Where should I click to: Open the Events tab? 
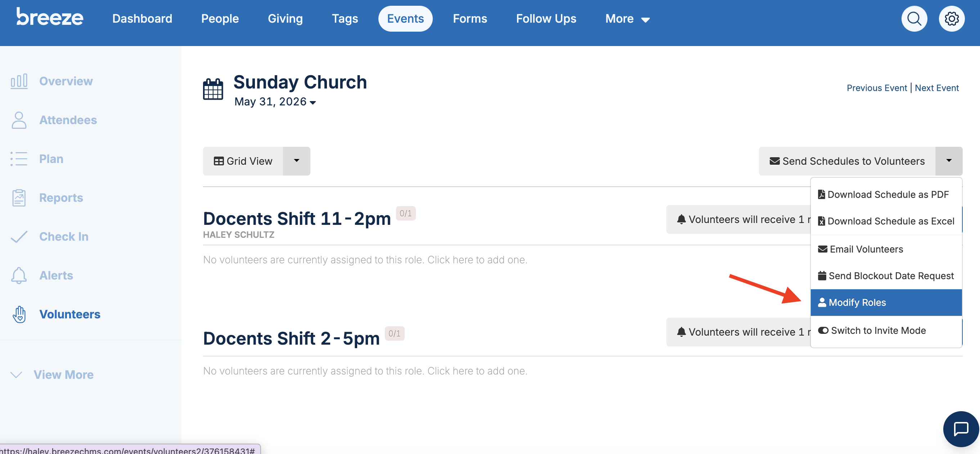[405, 19]
